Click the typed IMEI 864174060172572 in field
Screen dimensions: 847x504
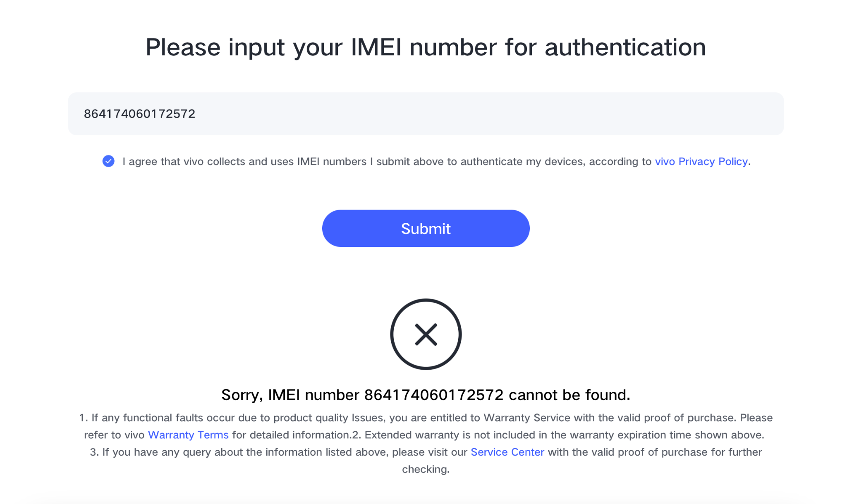tap(140, 114)
